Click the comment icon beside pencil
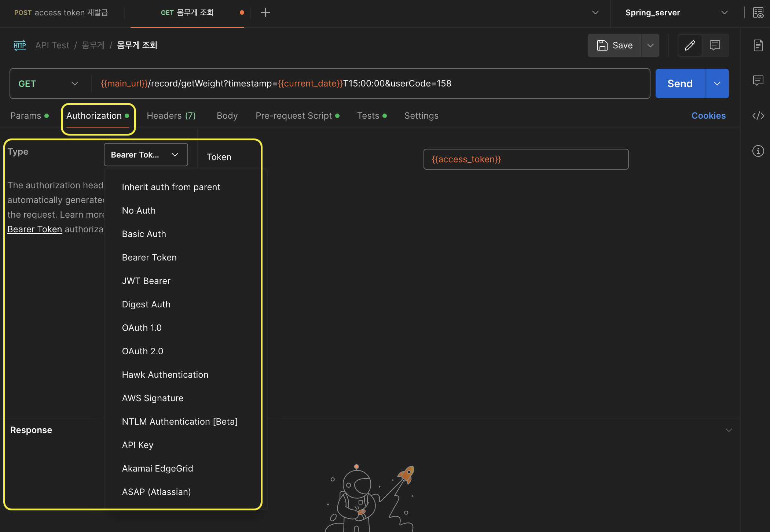Screen dimensions: 770x532 click(x=715, y=45)
